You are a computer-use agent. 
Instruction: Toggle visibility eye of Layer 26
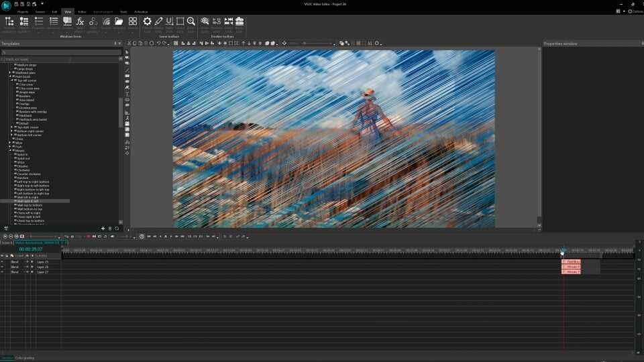(3, 267)
